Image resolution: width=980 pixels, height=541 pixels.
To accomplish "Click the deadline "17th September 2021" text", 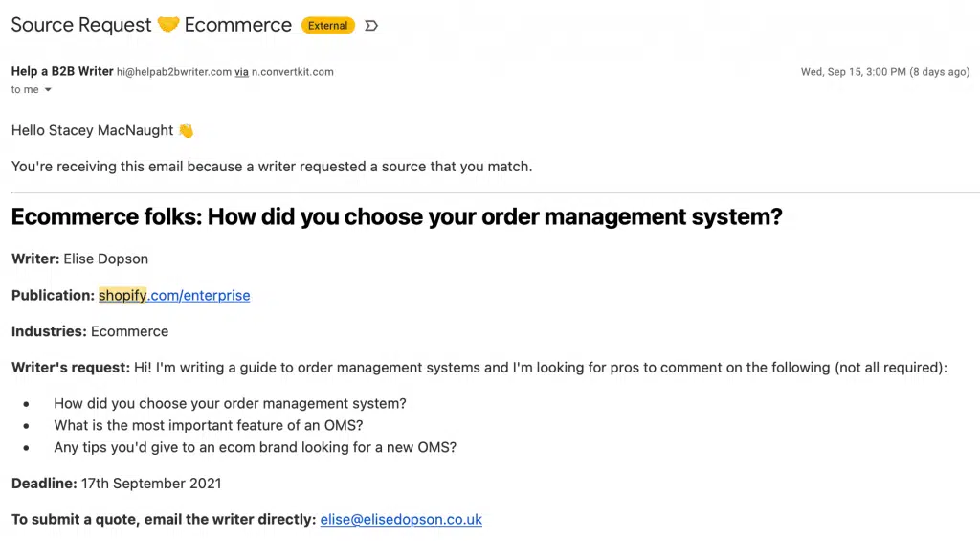I will point(151,483).
